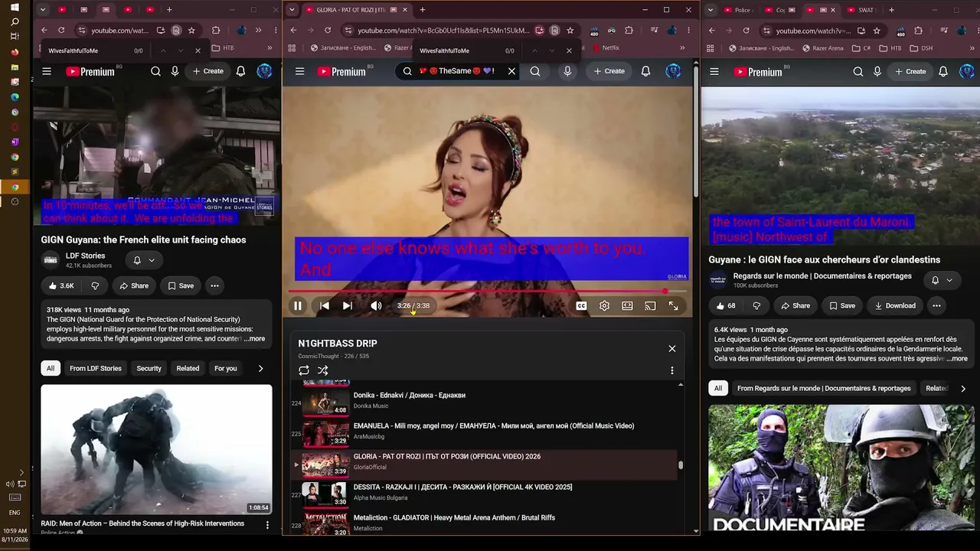Mute the middle player volume

point(376,306)
